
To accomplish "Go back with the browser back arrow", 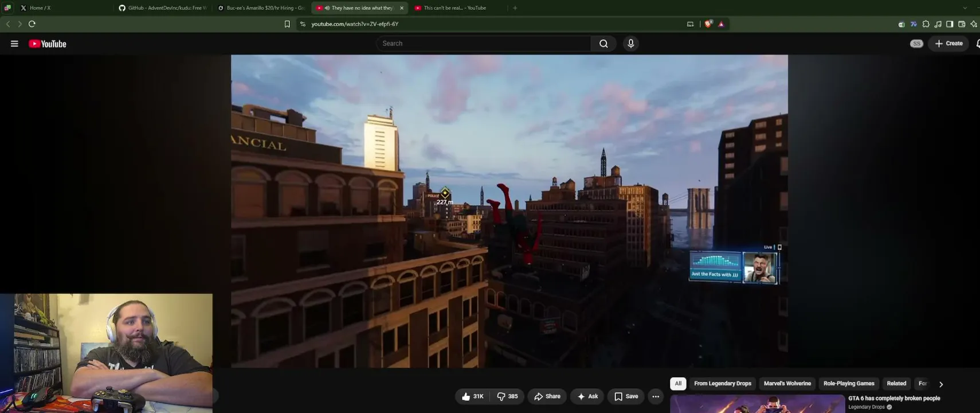I will click(x=8, y=24).
